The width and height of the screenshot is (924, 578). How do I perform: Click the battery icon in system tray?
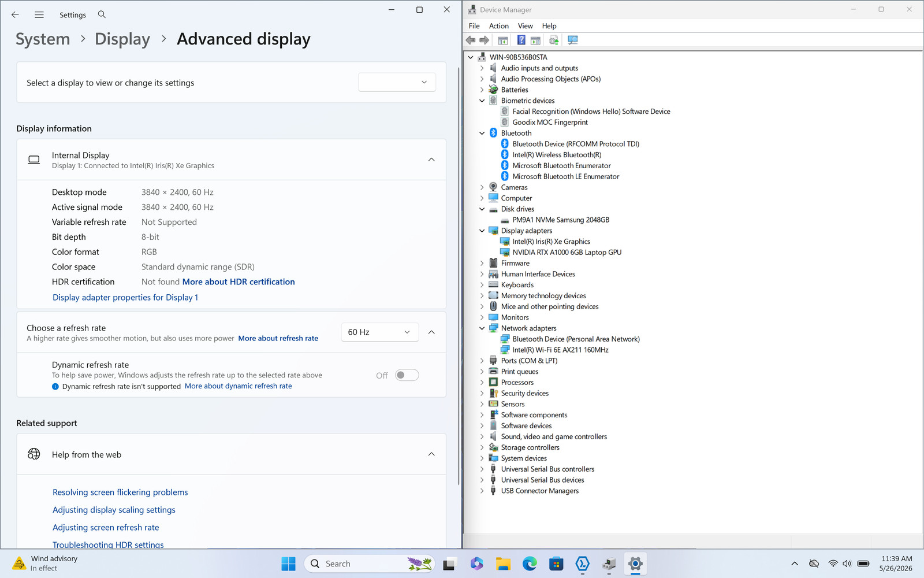click(863, 564)
